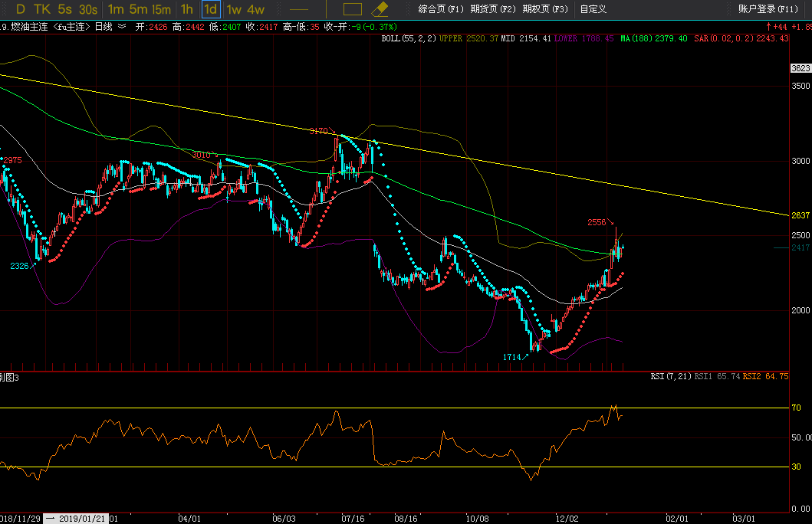Click the MID 2154.41 value

click(526, 38)
